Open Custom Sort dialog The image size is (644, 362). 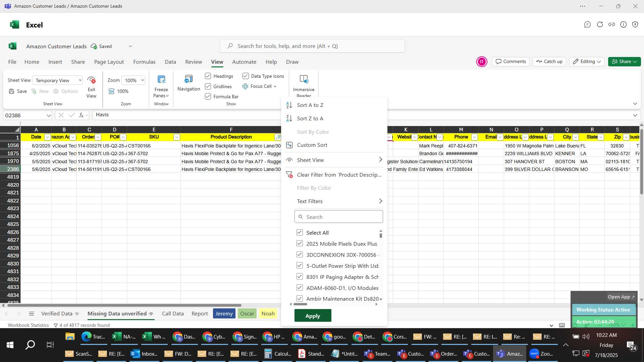(x=312, y=145)
